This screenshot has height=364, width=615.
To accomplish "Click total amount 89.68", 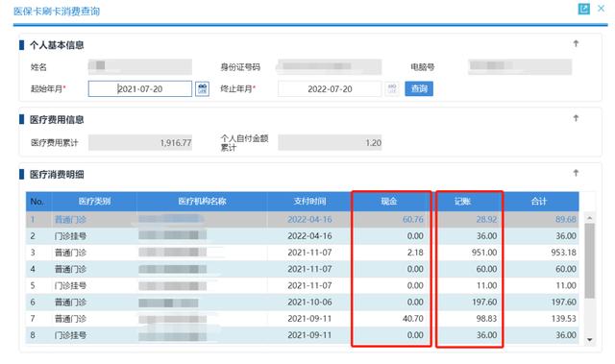I will (x=566, y=220).
